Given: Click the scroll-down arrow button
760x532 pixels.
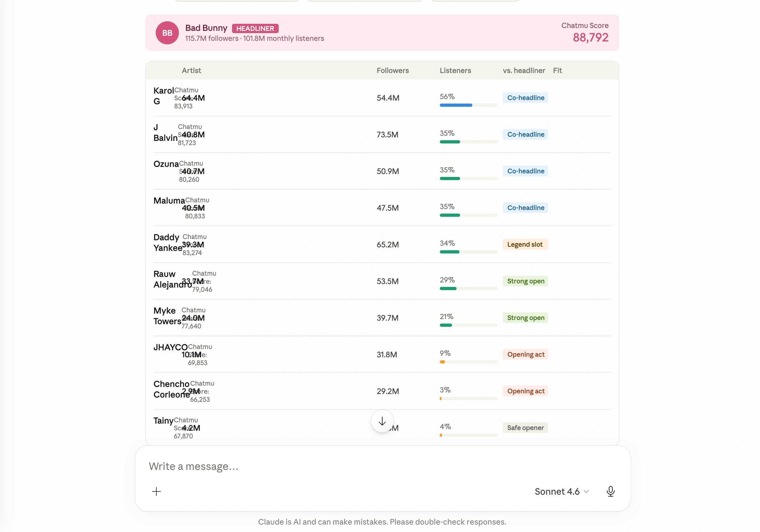Looking at the screenshot, I should pyautogui.click(x=382, y=421).
